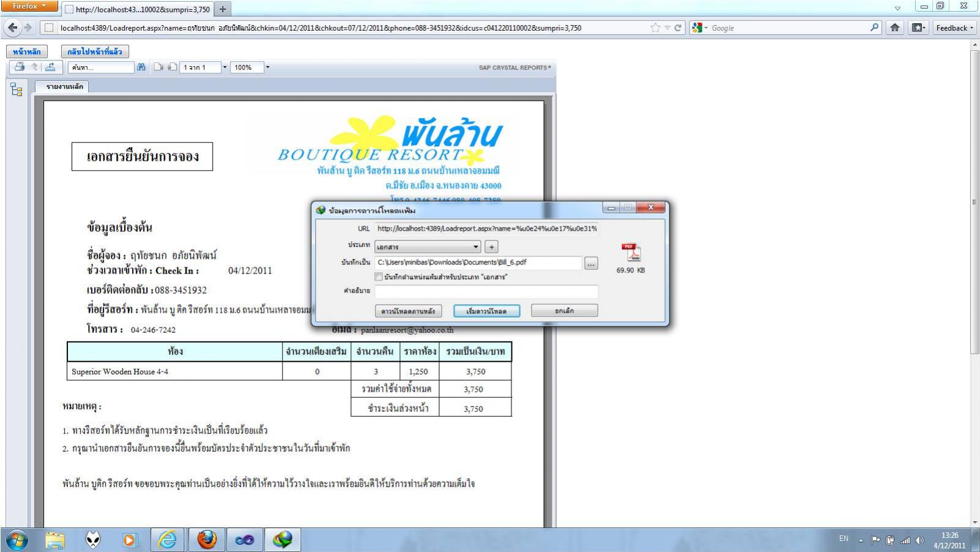Switch to Firefox in the taskbar
The width and height of the screenshot is (980, 552).
tap(207, 540)
